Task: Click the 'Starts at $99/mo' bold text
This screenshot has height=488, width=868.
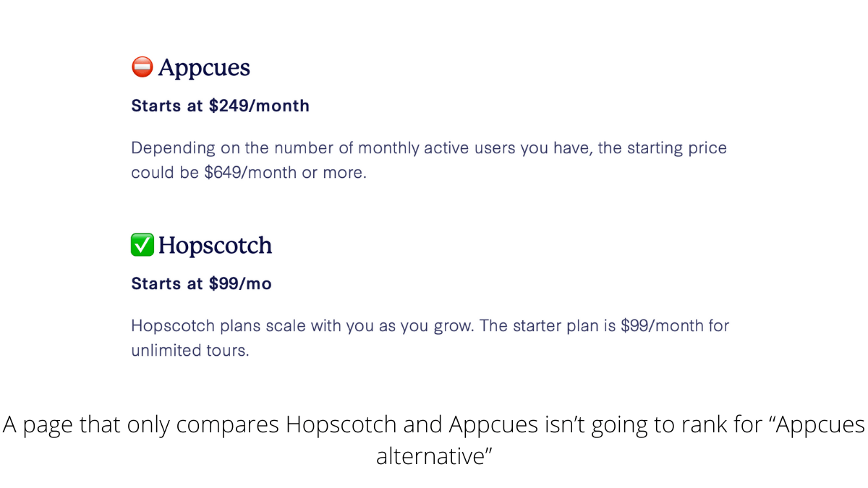Action: click(201, 284)
